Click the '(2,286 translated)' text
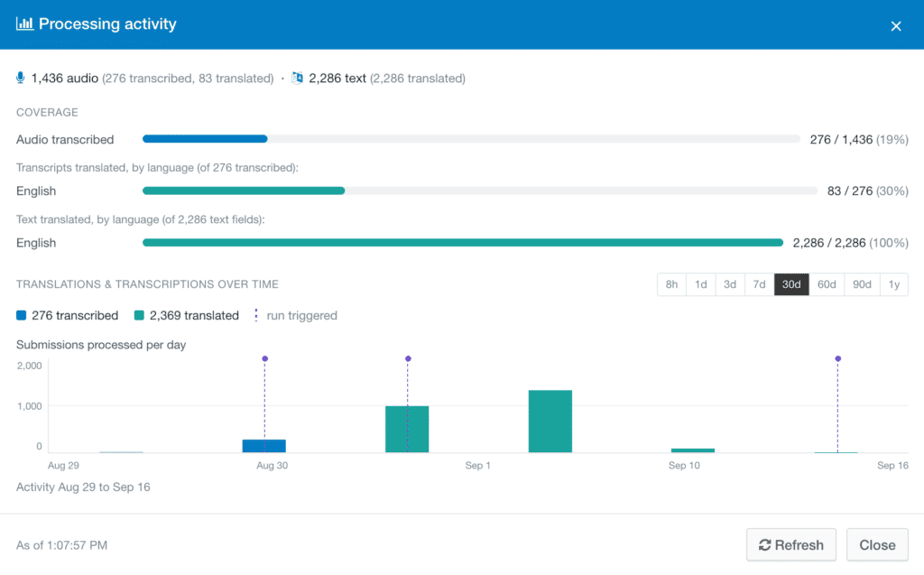Screen dimensions: 924x575 point(418,79)
